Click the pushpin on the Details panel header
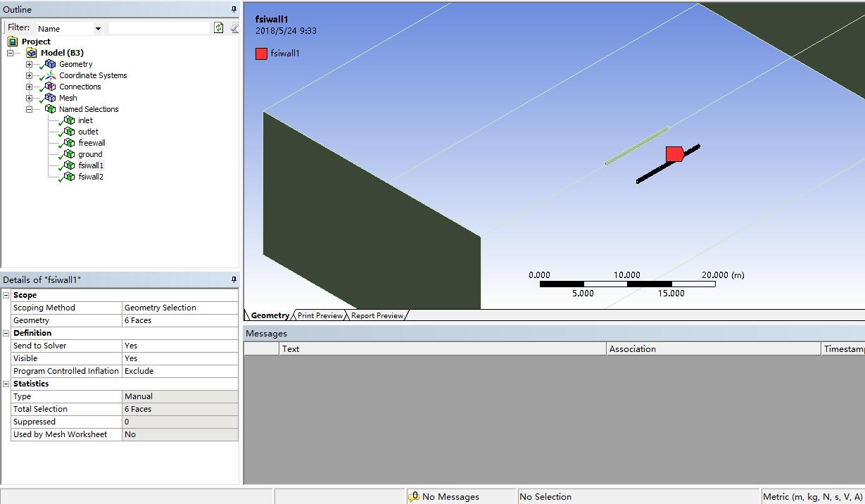The height and width of the screenshot is (504, 865). pyautogui.click(x=234, y=280)
